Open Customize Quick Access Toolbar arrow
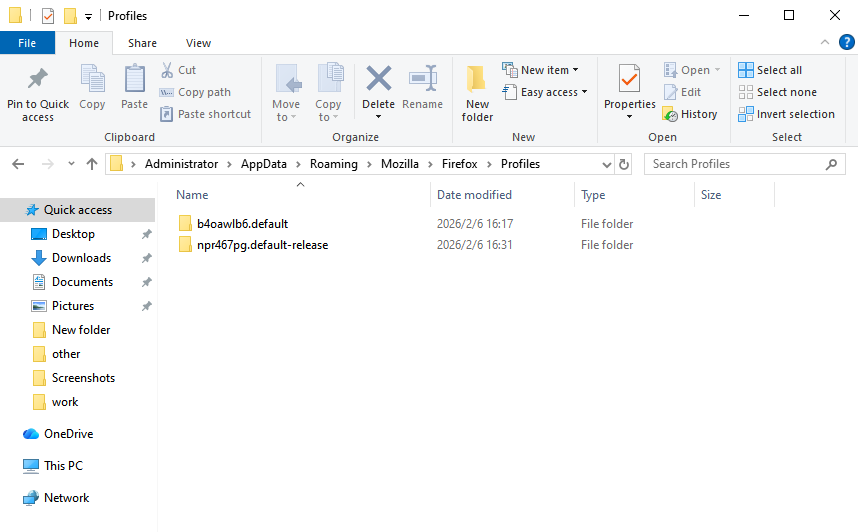The height and width of the screenshot is (532, 858). coord(88,17)
